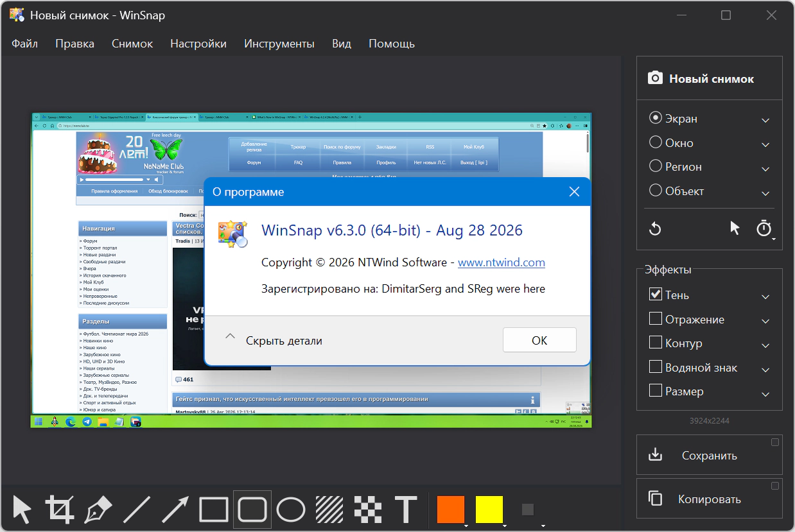
Task: Enable the Водяной знак watermark effect
Action: point(656,367)
